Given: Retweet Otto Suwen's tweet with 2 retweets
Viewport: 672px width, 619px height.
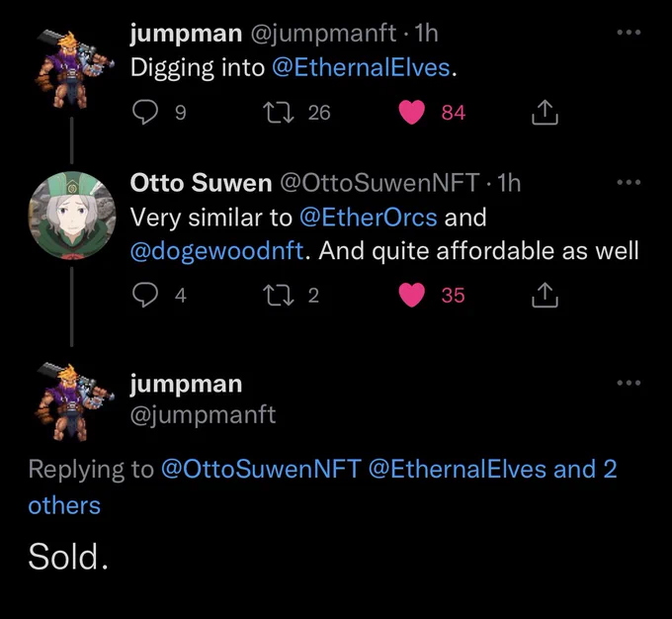Looking at the screenshot, I should click(x=279, y=295).
